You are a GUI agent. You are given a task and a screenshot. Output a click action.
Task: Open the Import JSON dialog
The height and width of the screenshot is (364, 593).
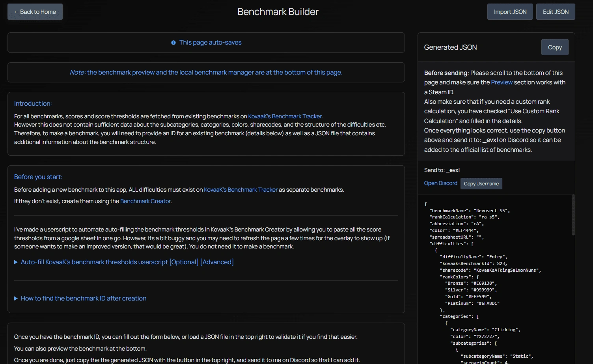tap(510, 11)
